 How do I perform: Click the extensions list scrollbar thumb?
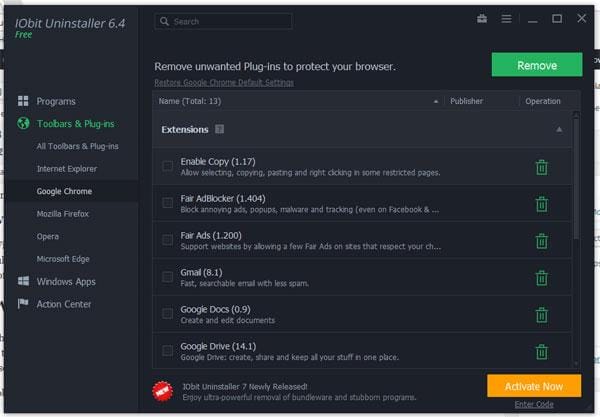pos(576,178)
